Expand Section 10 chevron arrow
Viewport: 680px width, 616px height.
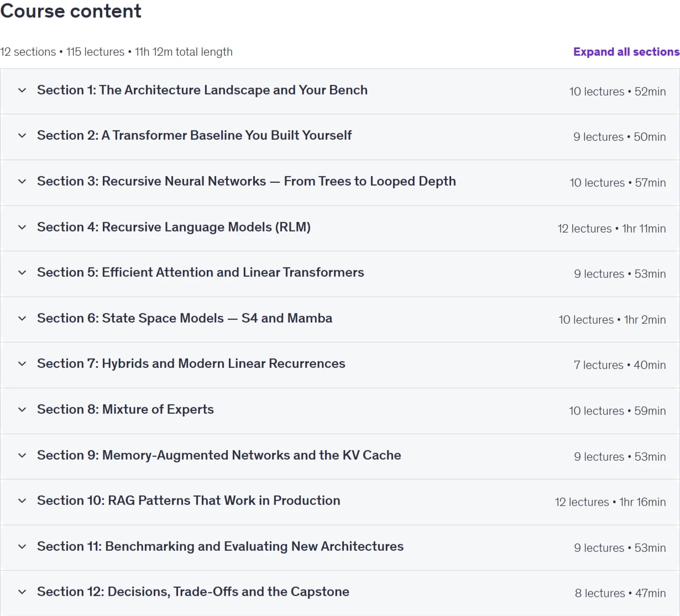[22, 501]
